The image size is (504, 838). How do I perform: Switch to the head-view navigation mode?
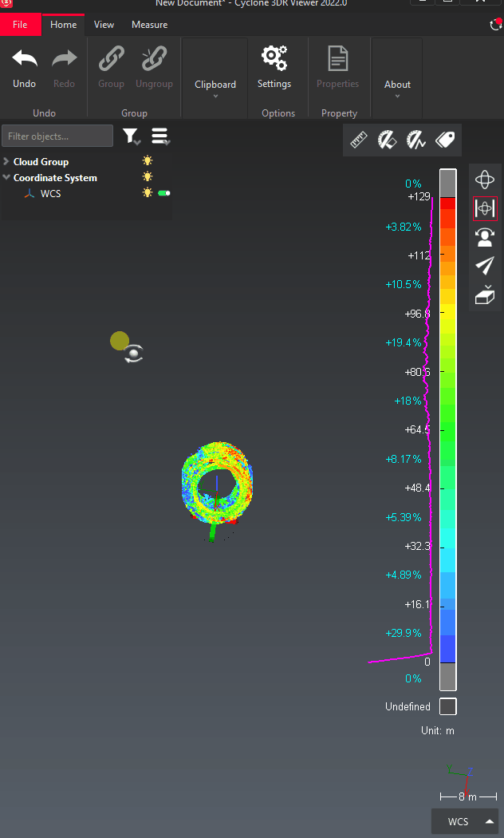tap(485, 237)
